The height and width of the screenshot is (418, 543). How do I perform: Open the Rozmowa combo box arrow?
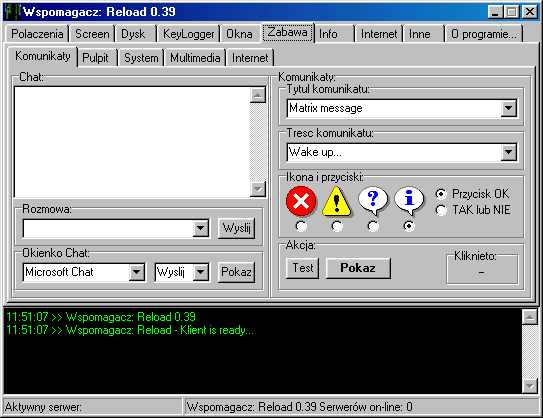(x=201, y=228)
